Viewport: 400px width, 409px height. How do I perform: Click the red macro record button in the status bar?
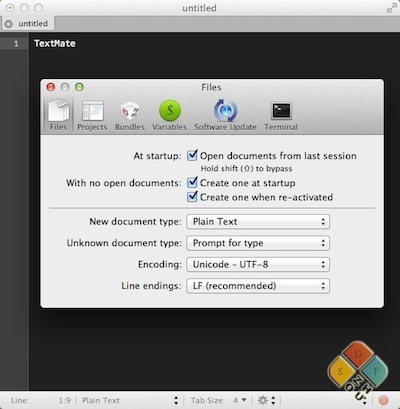point(383,400)
